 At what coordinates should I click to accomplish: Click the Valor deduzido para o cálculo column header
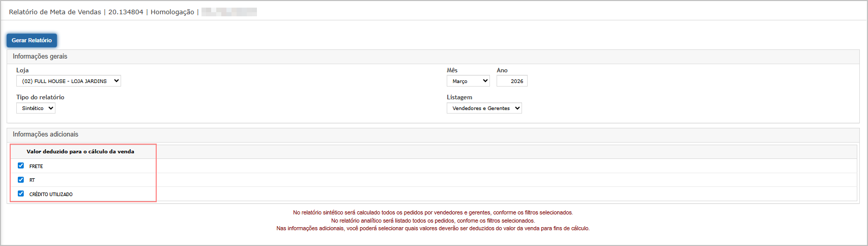(x=80, y=151)
